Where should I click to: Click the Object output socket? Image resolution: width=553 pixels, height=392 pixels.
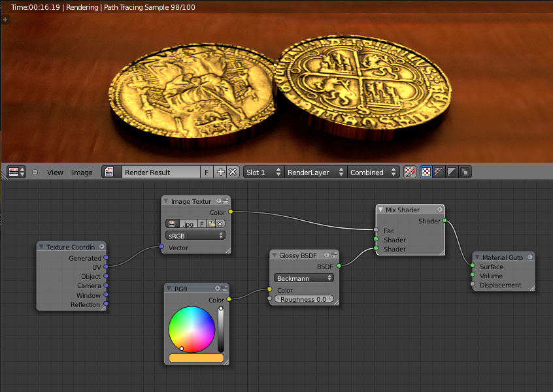[x=106, y=276]
